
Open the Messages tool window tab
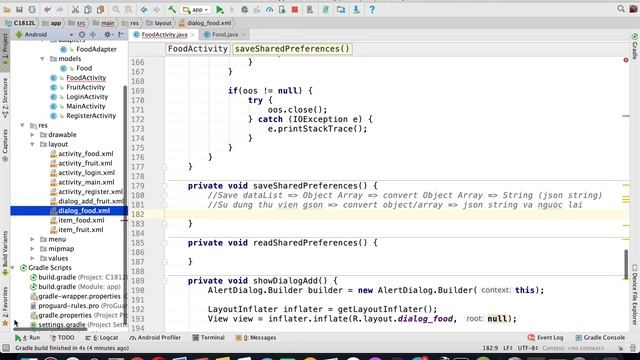[256, 338]
